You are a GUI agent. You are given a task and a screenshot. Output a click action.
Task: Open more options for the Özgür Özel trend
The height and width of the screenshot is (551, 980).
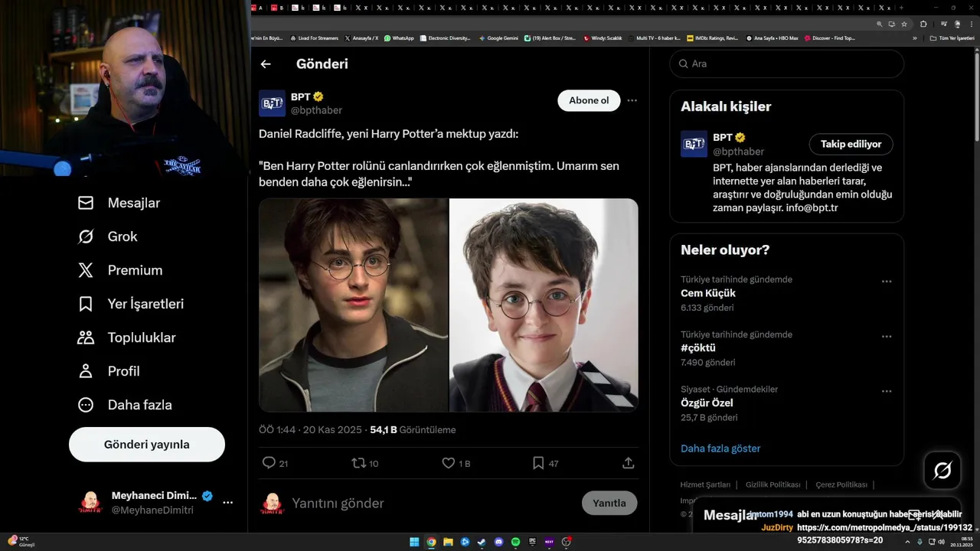[887, 391]
